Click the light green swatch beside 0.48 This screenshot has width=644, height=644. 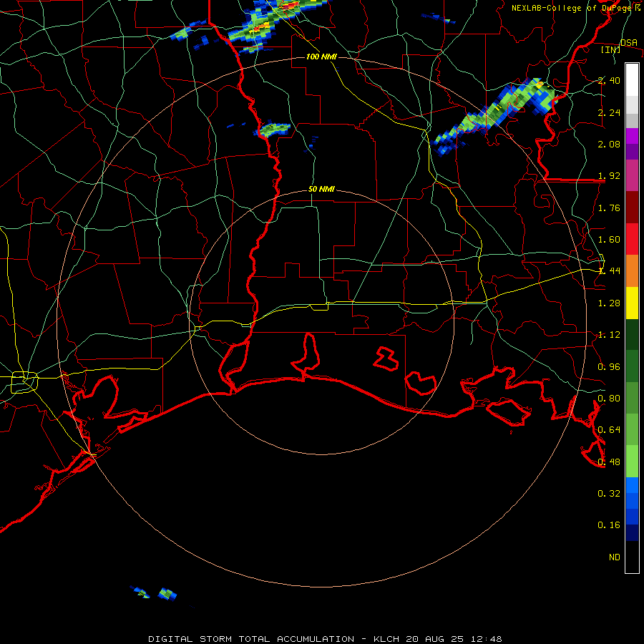[x=632, y=462]
